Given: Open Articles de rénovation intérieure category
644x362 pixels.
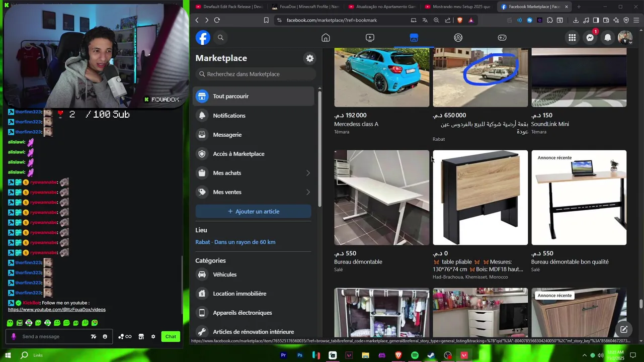Looking at the screenshot, I should click(254, 332).
